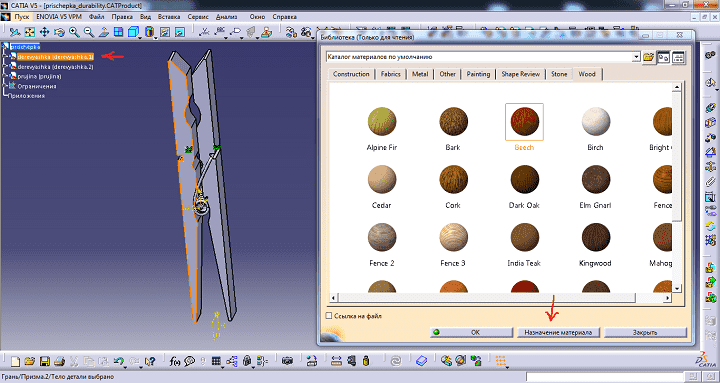
Task: Toggle list display mode in library
Action: (678, 57)
